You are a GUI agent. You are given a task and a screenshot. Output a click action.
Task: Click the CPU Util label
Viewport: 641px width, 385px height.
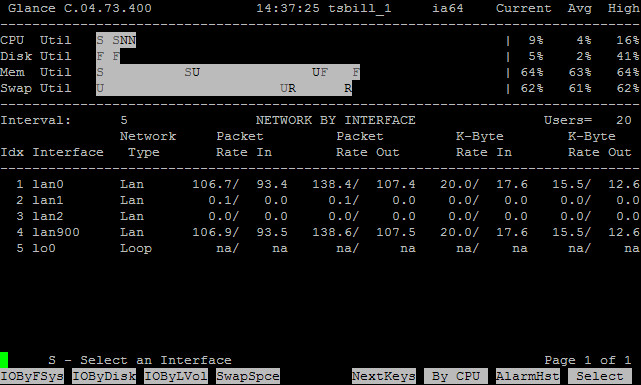click(x=36, y=40)
